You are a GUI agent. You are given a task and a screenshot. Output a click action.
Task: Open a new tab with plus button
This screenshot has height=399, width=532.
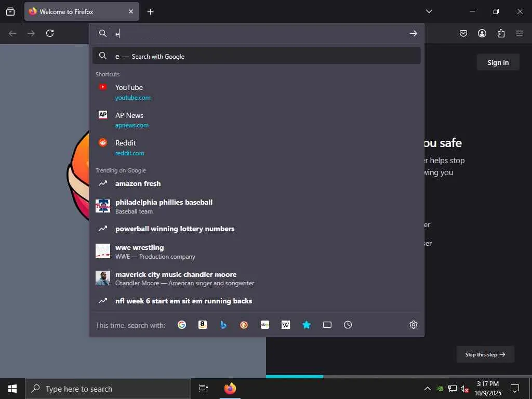click(x=150, y=12)
